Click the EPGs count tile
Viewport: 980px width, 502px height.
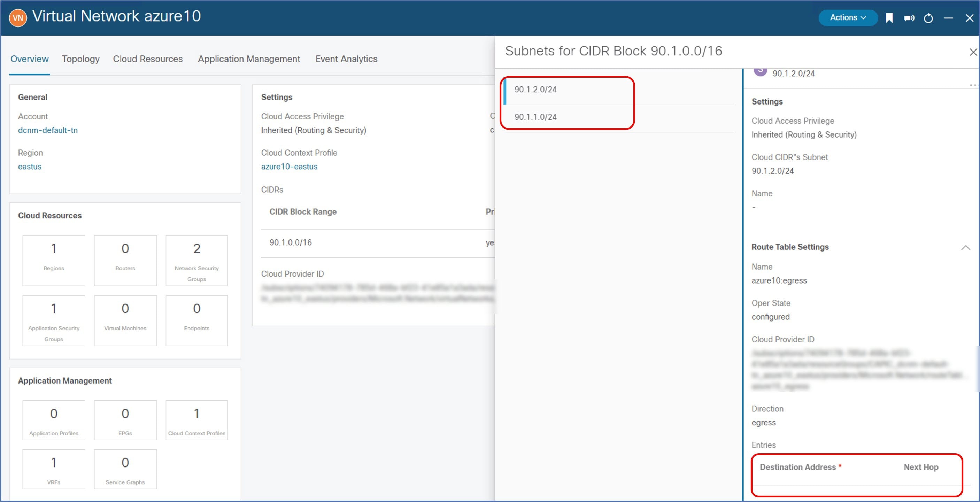pos(125,420)
